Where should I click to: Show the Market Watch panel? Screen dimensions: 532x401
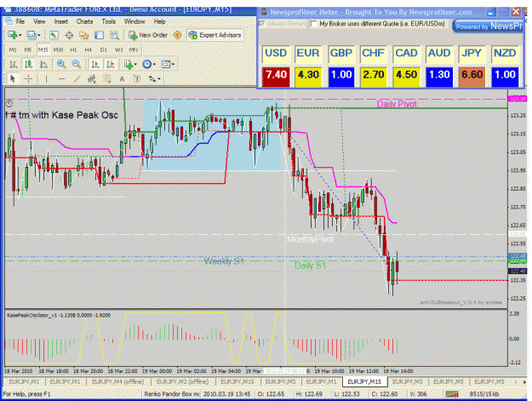coord(54,35)
